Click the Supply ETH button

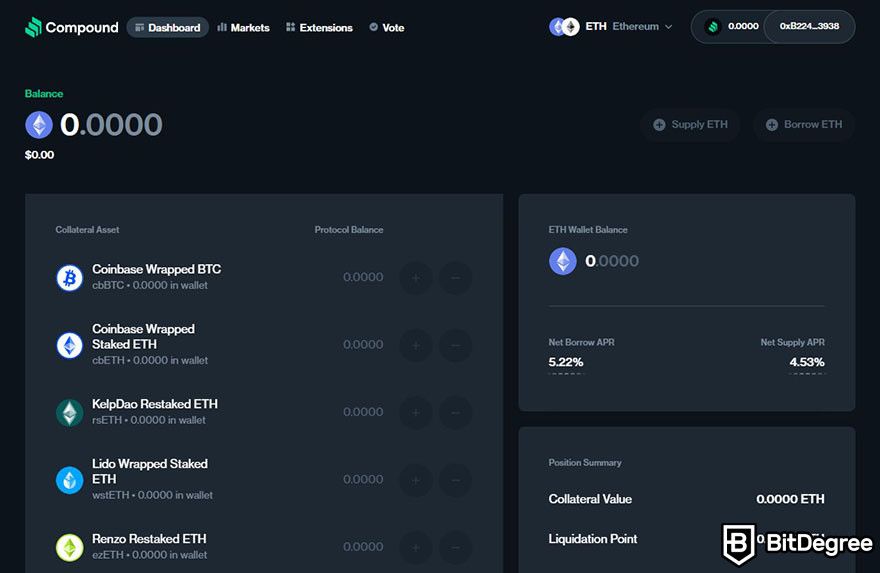[x=690, y=125]
